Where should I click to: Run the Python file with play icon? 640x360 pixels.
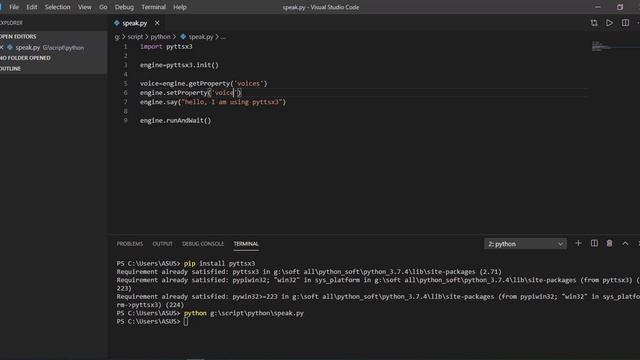click(x=609, y=23)
